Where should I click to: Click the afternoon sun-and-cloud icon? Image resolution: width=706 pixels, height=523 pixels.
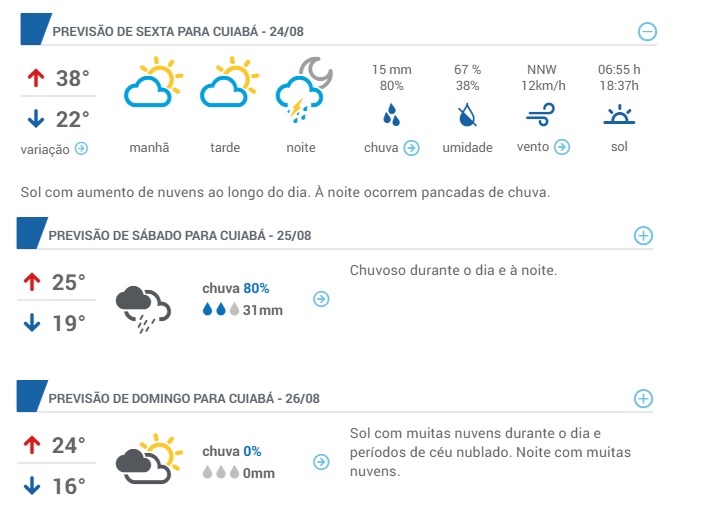coord(225,87)
